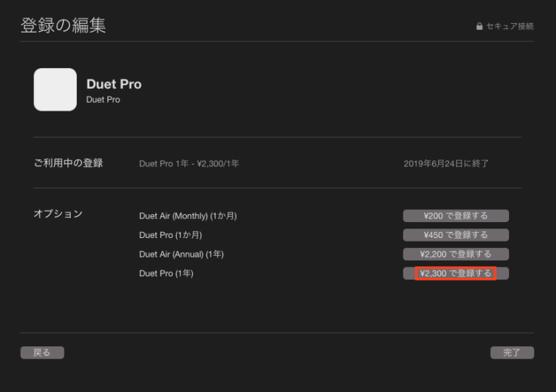This screenshot has height=392, width=556.
Task: Click the Duet Pro subtitle under the title
Action: (104, 100)
